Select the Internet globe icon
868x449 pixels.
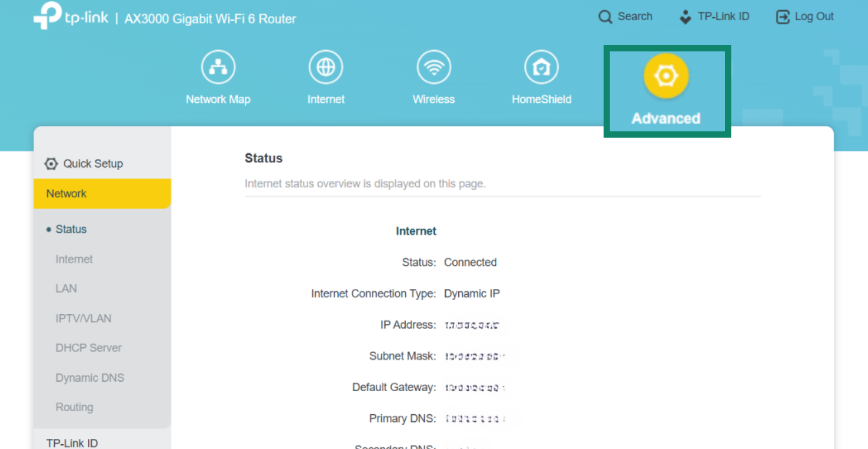click(326, 67)
